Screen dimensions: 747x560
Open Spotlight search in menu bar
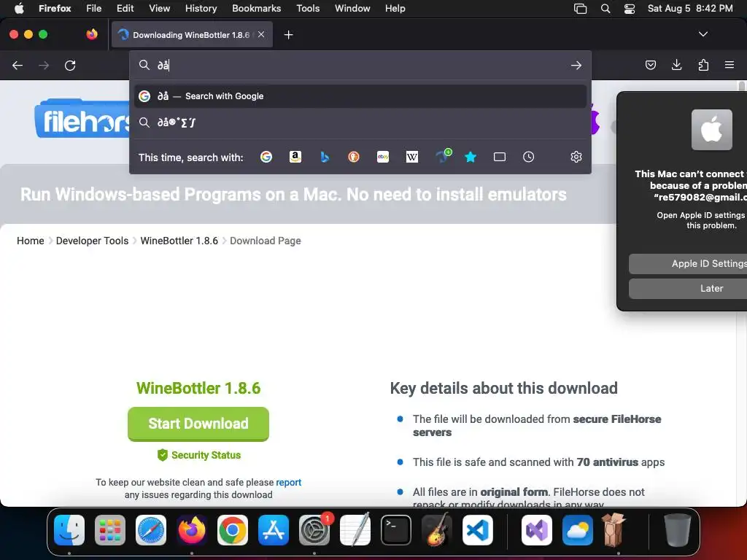coord(605,8)
